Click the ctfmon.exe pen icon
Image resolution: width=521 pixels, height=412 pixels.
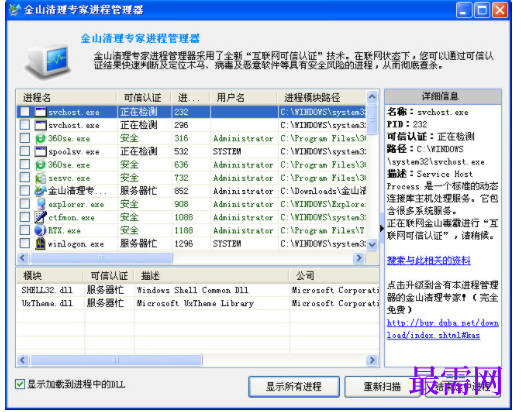coord(40,217)
